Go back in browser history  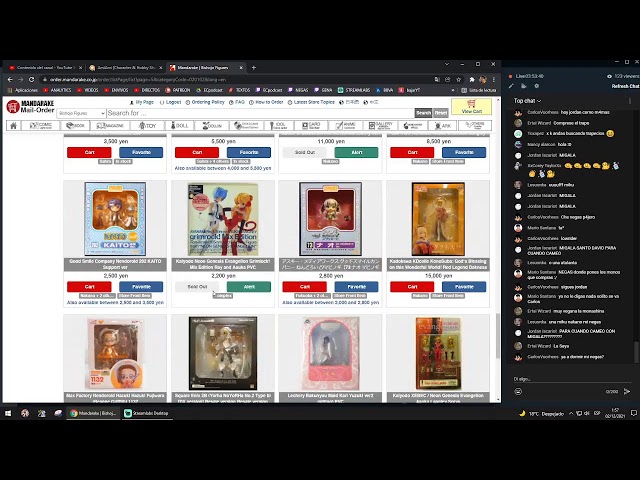coord(10,80)
